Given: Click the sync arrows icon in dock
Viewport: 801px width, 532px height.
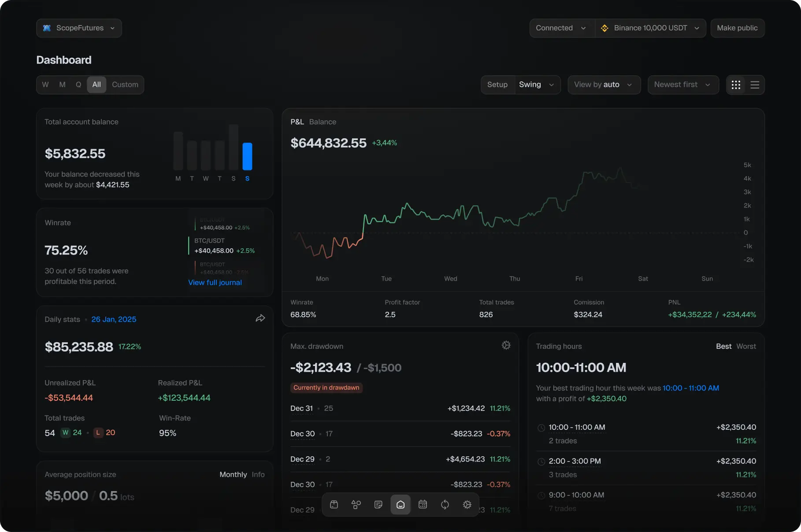Looking at the screenshot, I should click(x=445, y=504).
